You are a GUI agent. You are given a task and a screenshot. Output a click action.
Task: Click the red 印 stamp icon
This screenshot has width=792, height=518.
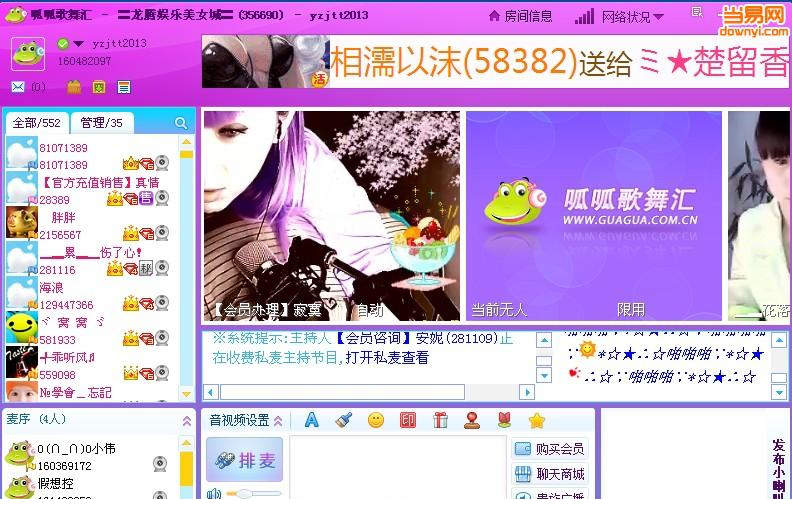tap(408, 420)
